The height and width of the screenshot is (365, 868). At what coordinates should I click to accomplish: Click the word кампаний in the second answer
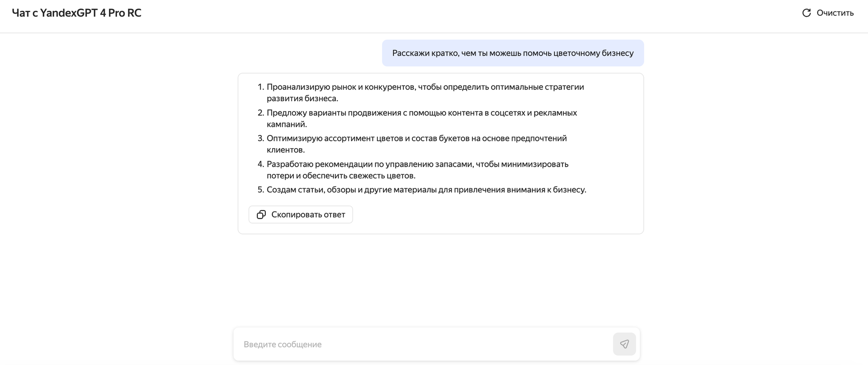click(x=287, y=124)
